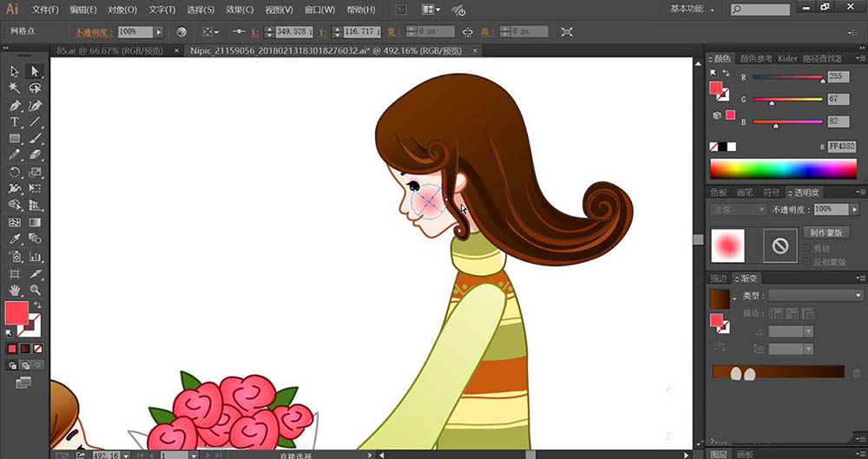
Task: Select the Zoom magnifier tool
Action: (x=36, y=290)
